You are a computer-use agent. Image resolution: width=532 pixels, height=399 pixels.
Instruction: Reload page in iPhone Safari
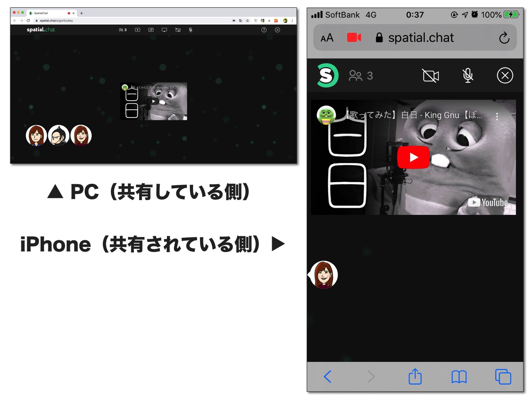pos(504,38)
